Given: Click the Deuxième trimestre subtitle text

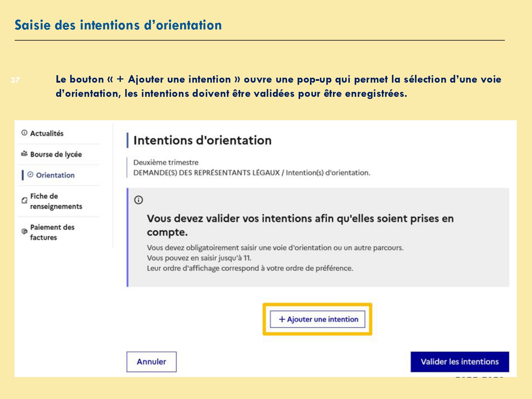Looking at the screenshot, I should pos(166,162).
